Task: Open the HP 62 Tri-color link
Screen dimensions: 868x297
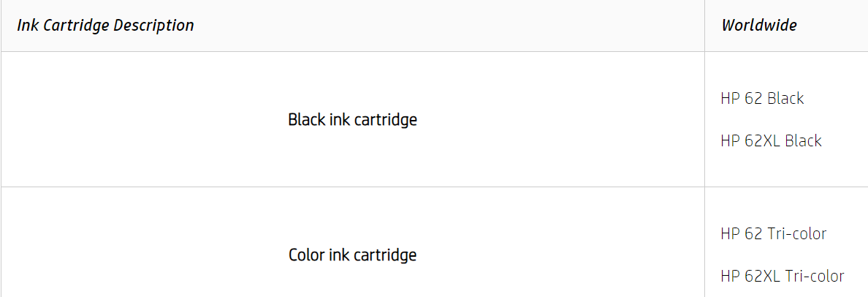Action: 773,234
